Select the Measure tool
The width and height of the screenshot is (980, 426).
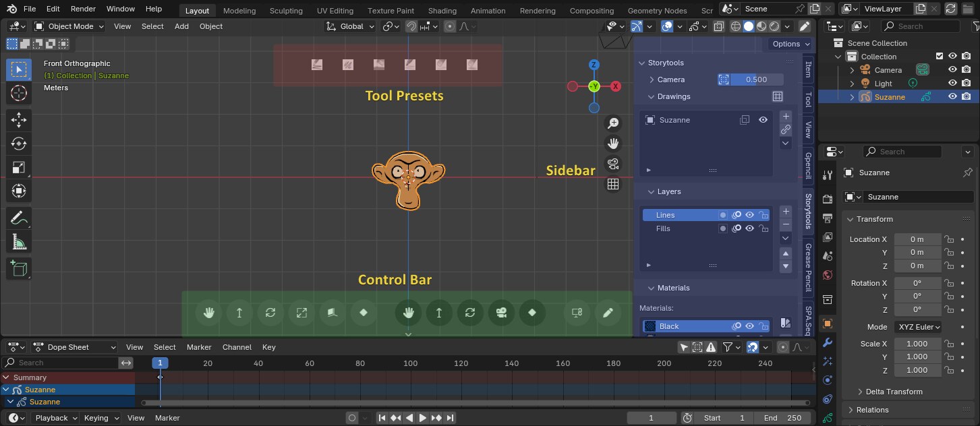tap(19, 241)
